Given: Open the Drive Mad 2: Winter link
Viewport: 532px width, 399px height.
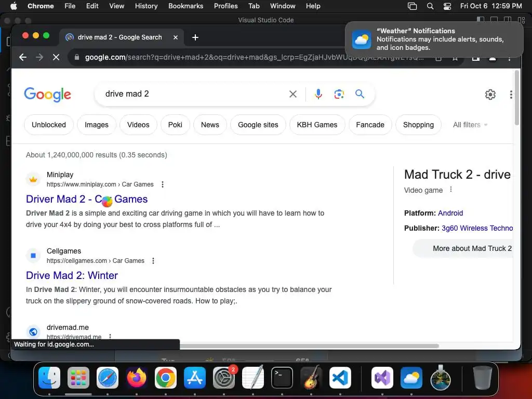Looking at the screenshot, I should click(72, 275).
